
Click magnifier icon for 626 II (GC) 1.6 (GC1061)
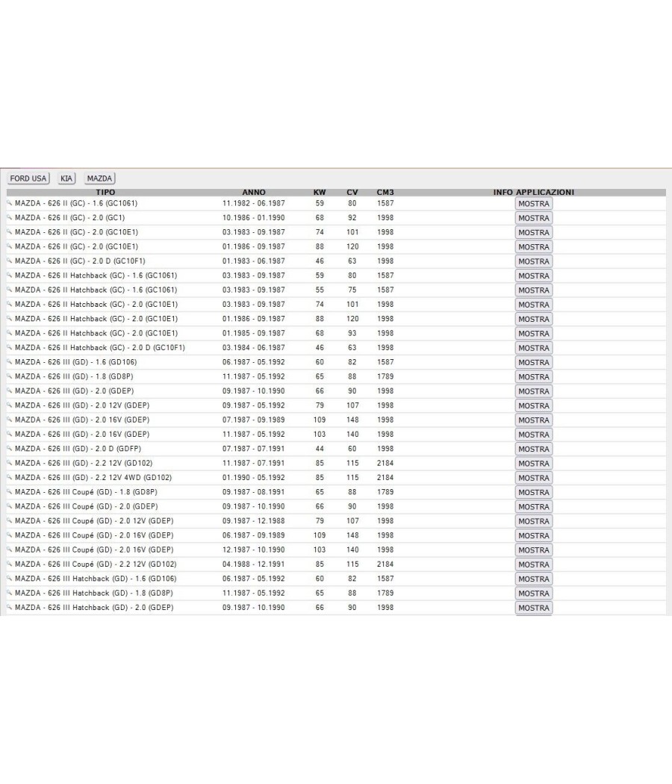pos(10,203)
